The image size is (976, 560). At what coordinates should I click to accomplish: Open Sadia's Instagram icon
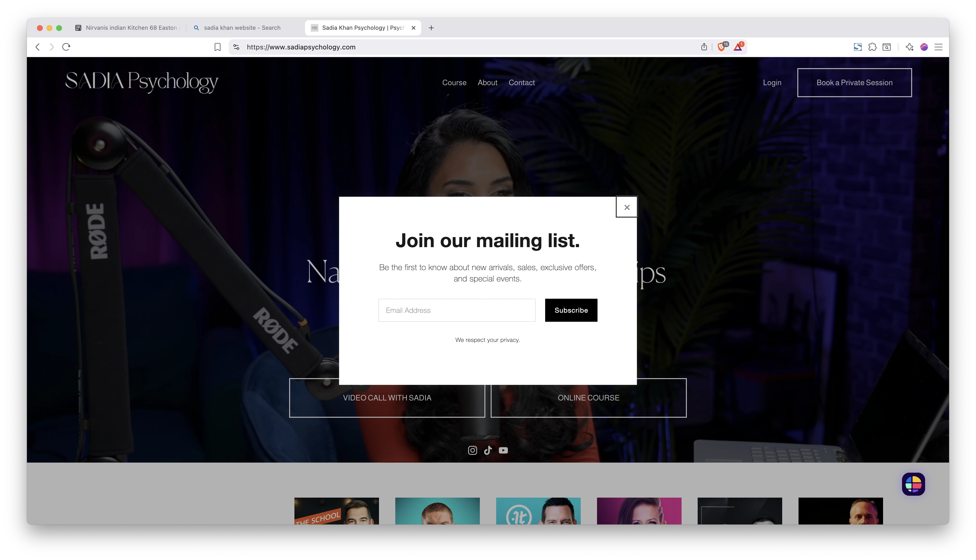click(472, 450)
